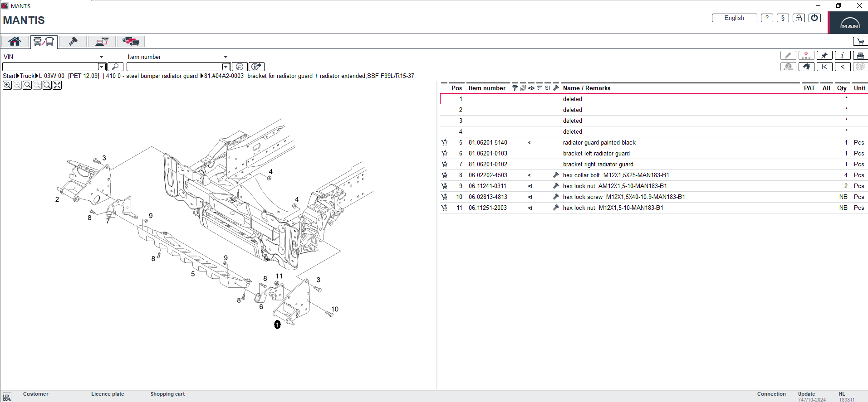Click the wrench column header icon
The height and width of the screenshot is (402, 868).
point(556,88)
